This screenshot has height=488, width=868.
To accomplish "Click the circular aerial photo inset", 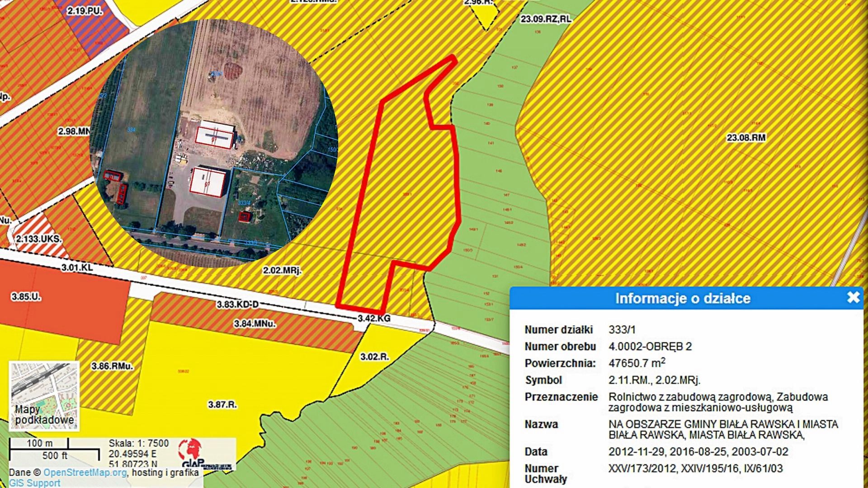I will [x=213, y=144].
